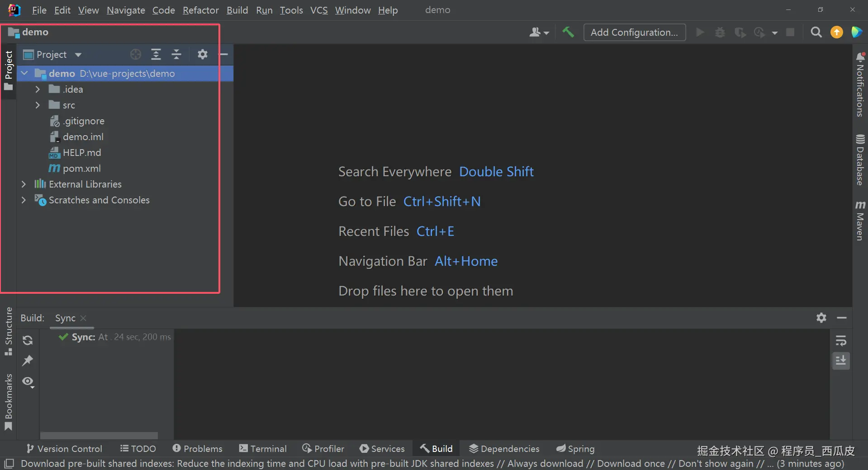Toggle the Project tool window side tab
The width and height of the screenshot is (868, 470).
click(8, 70)
